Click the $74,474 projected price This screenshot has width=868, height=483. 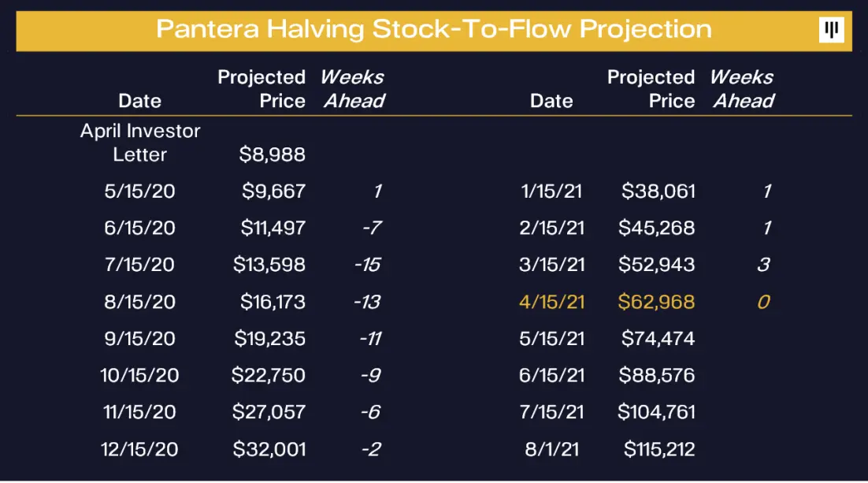coord(658,339)
